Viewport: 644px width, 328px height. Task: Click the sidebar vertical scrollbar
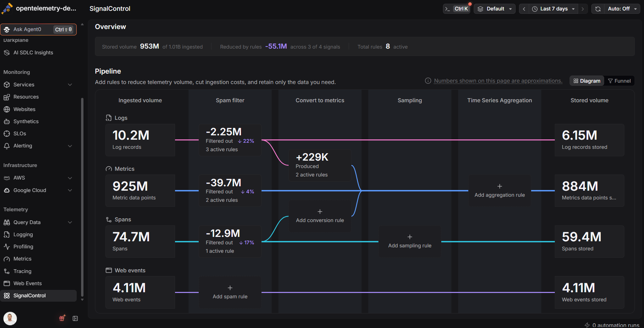tap(82, 197)
